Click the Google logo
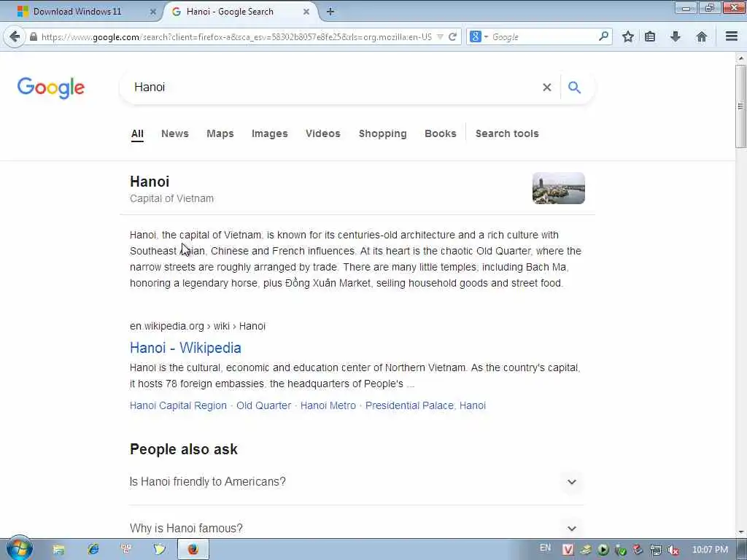Screen dimensions: 747x560 pyautogui.click(x=51, y=87)
